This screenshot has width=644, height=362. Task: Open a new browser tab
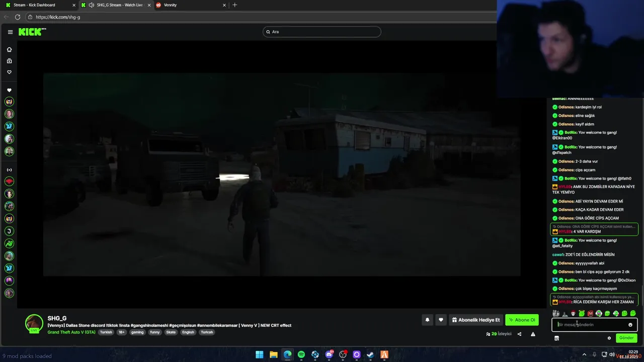click(x=234, y=5)
